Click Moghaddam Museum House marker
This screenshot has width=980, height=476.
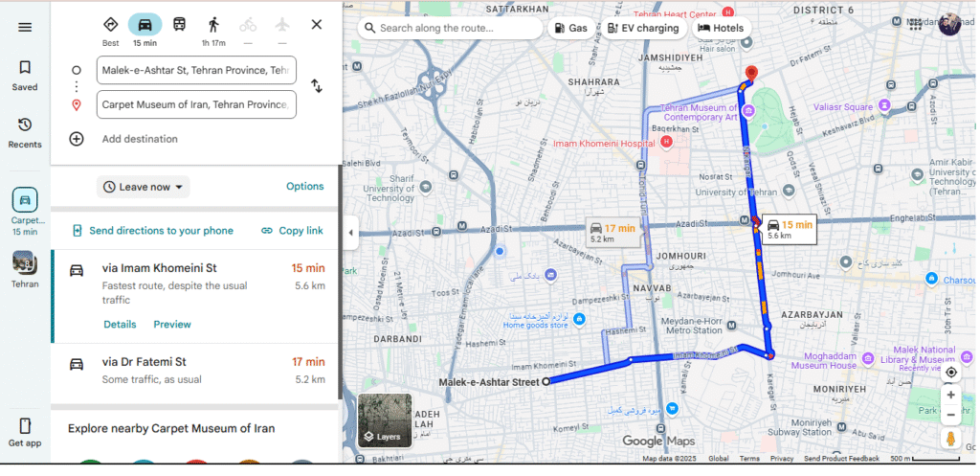[867, 359]
